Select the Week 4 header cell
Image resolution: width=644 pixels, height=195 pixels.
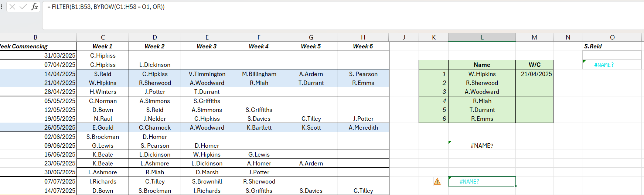[x=259, y=46]
